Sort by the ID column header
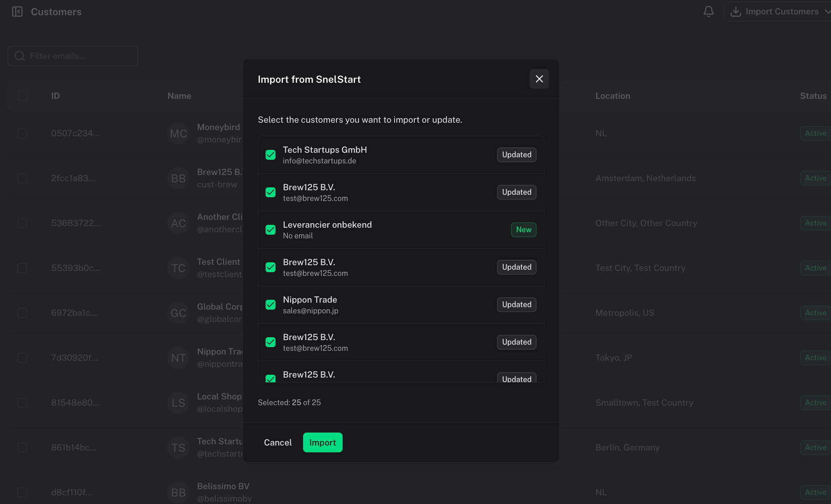The width and height of the screenshot is (831, 504). [55, 96]
